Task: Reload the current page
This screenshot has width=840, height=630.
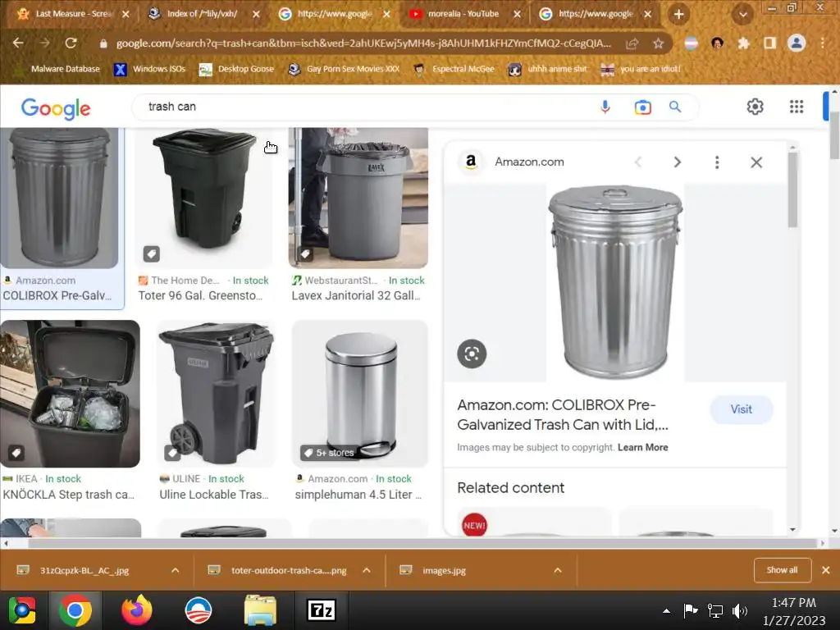Action: (x=71, y=43)
